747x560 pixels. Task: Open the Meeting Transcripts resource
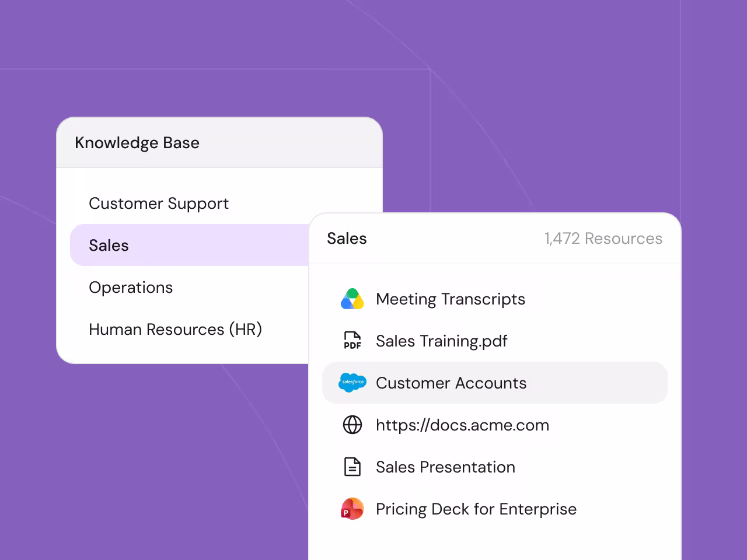(x=451, y=299)
